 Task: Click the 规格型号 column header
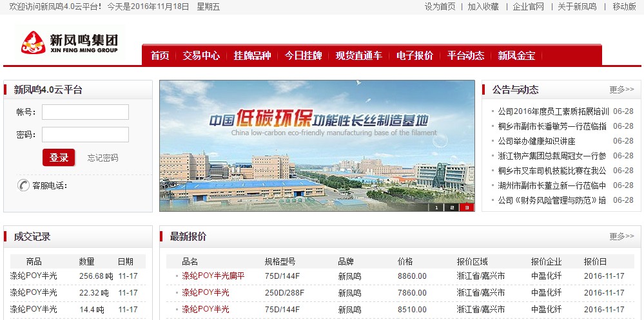[280, 262]
